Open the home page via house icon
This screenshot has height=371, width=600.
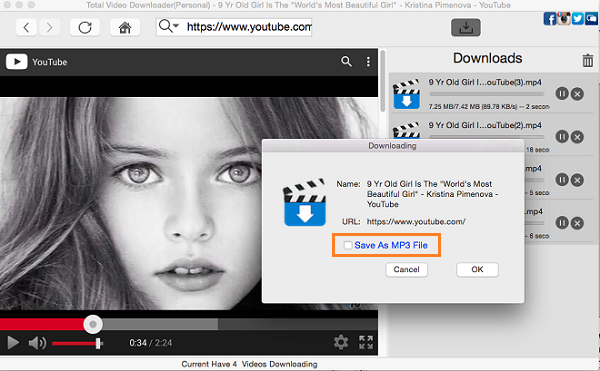coord(125,28)
